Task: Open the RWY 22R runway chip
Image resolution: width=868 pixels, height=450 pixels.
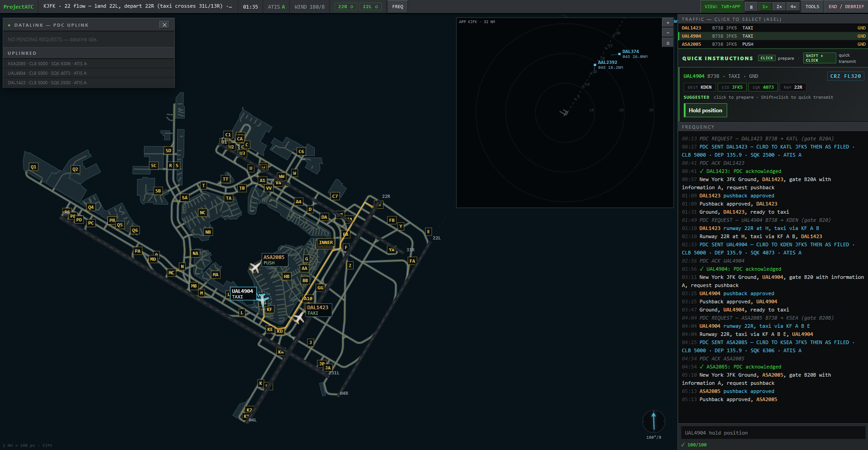Action: pyautogui.click(x=793, y=87)
